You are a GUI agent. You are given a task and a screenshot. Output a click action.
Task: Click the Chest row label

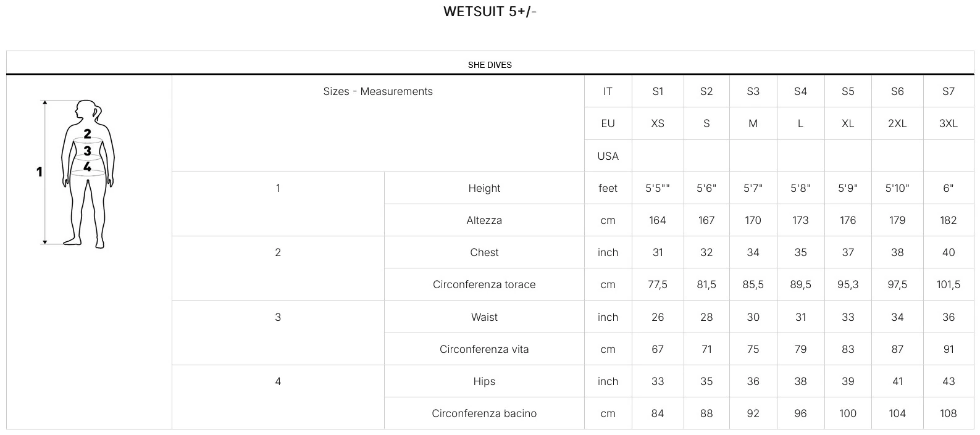pos(484,252)
